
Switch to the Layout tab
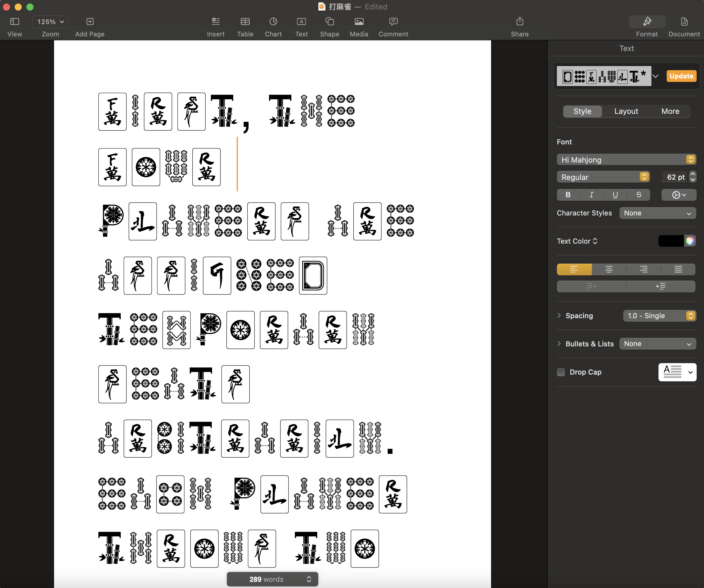coord(626,111)
